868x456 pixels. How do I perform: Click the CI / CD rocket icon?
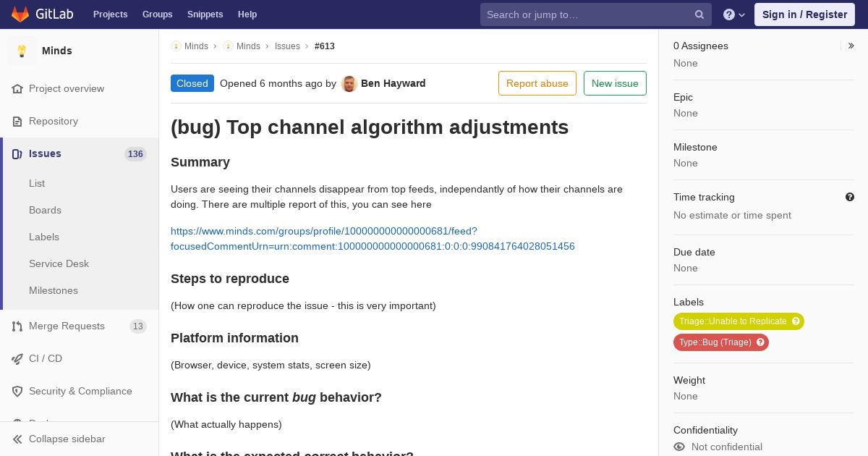pos(17,358)
